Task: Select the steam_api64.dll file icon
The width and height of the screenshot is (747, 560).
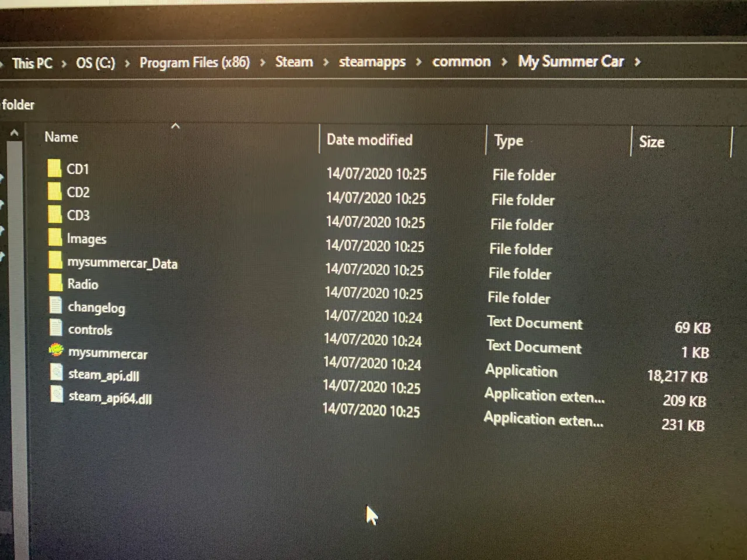Action: tap(110, 399)
